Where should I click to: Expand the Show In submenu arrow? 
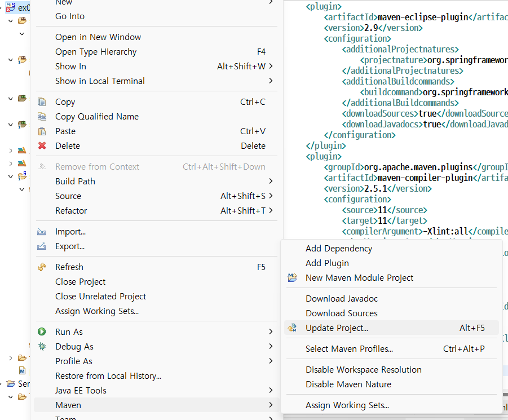(x=271, y=66)
